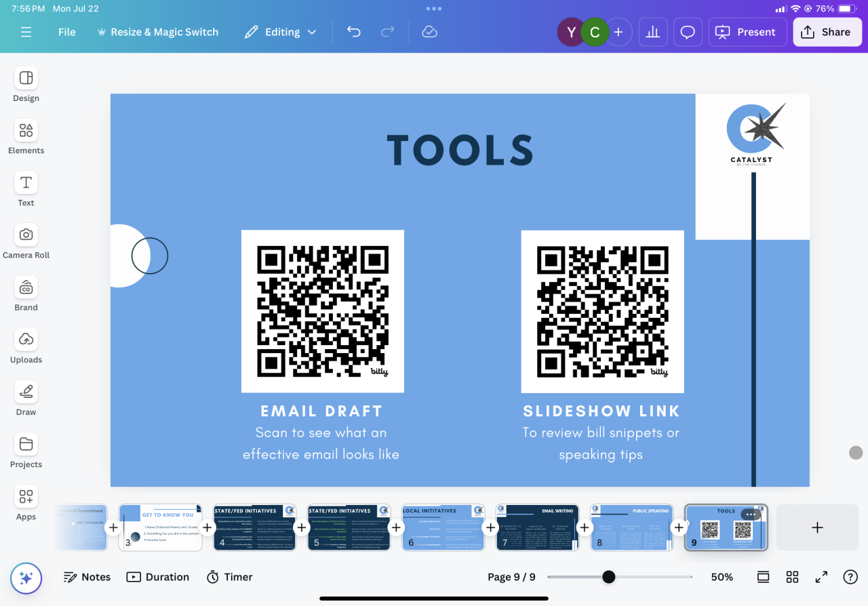
Task: Insert a page between pages 6 and 7
Action: [490, 527]
